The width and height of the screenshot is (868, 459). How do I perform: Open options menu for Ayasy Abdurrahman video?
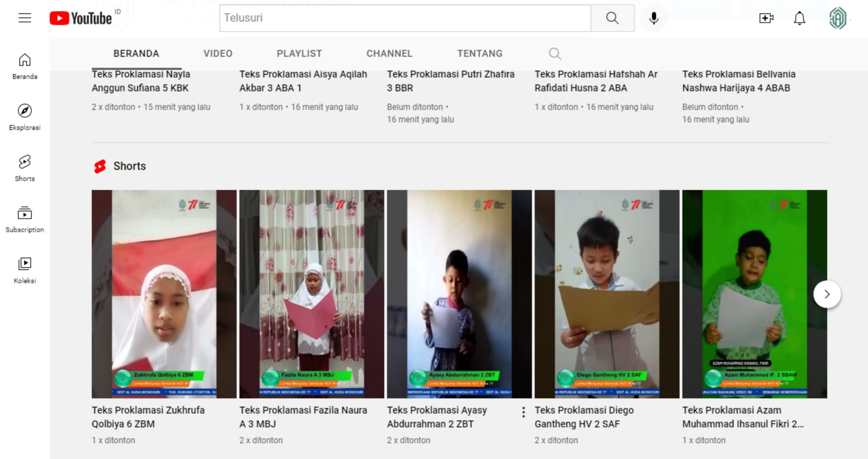(x=524, y=412)
